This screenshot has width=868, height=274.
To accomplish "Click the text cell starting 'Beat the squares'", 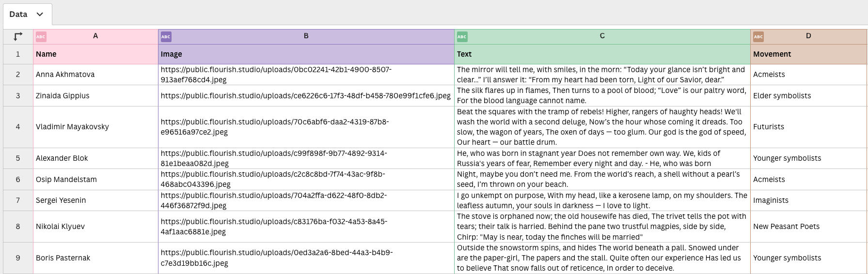I will coord(602,127).
